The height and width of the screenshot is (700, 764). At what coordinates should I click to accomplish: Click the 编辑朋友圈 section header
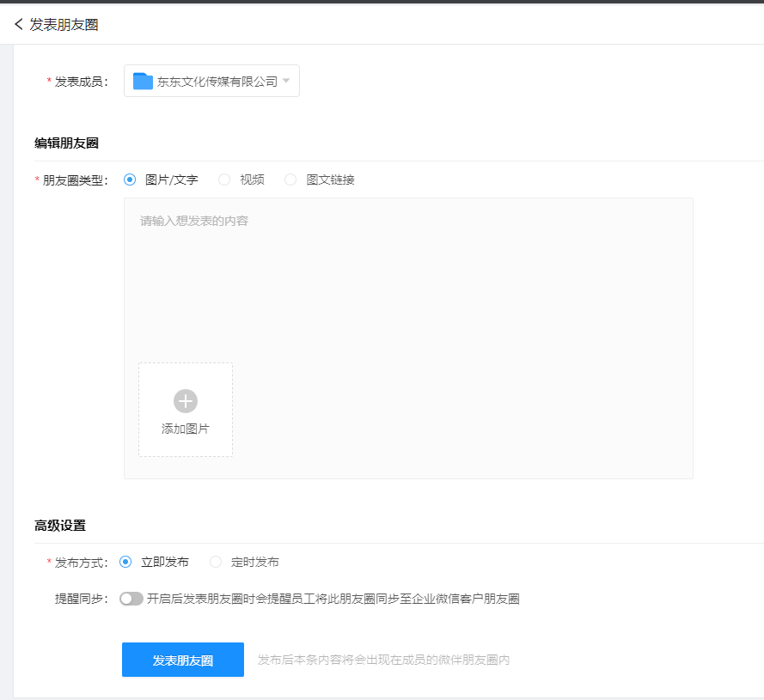pyautogui.click(x=65, y=142)
